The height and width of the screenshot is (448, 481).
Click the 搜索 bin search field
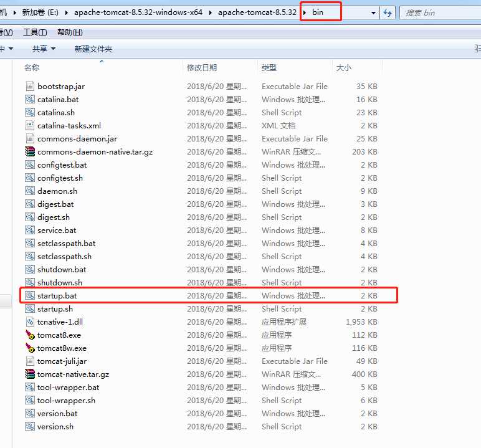pos(441,13)
